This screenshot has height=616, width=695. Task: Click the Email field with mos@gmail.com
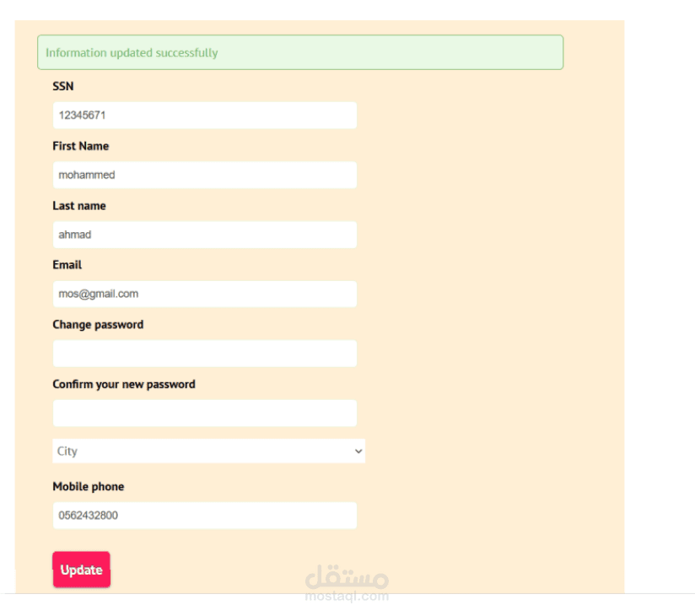click(x=204, y=294)
